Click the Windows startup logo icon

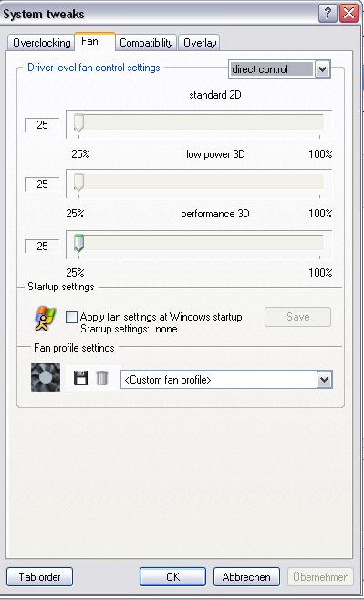tap(46, 319)
